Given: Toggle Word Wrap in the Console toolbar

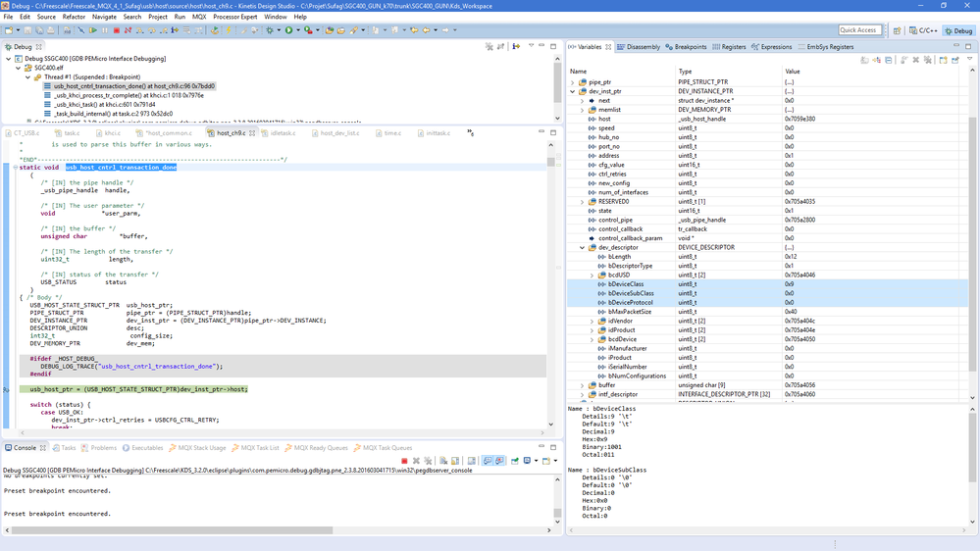Looking at the screenshot, I should tap(471, 461).
